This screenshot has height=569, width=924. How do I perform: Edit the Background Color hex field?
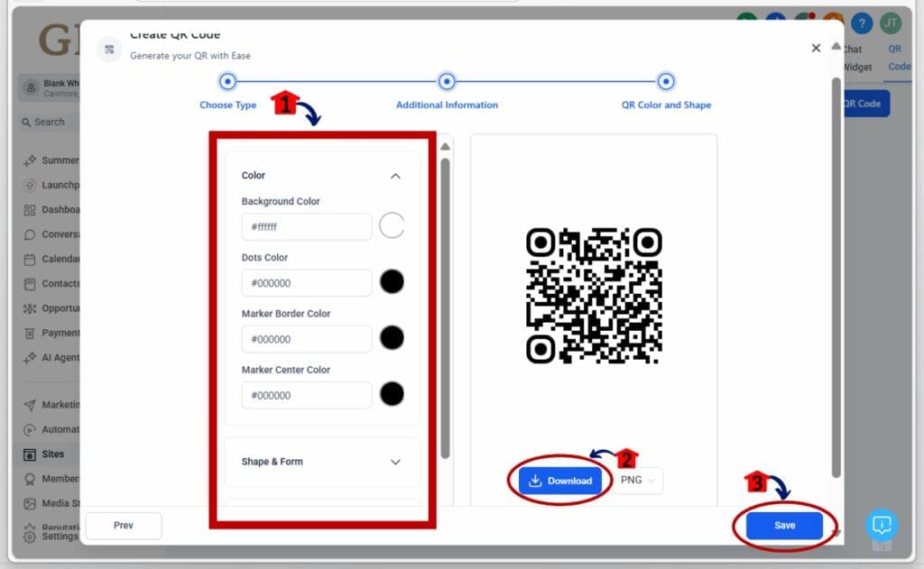(307, 226)
